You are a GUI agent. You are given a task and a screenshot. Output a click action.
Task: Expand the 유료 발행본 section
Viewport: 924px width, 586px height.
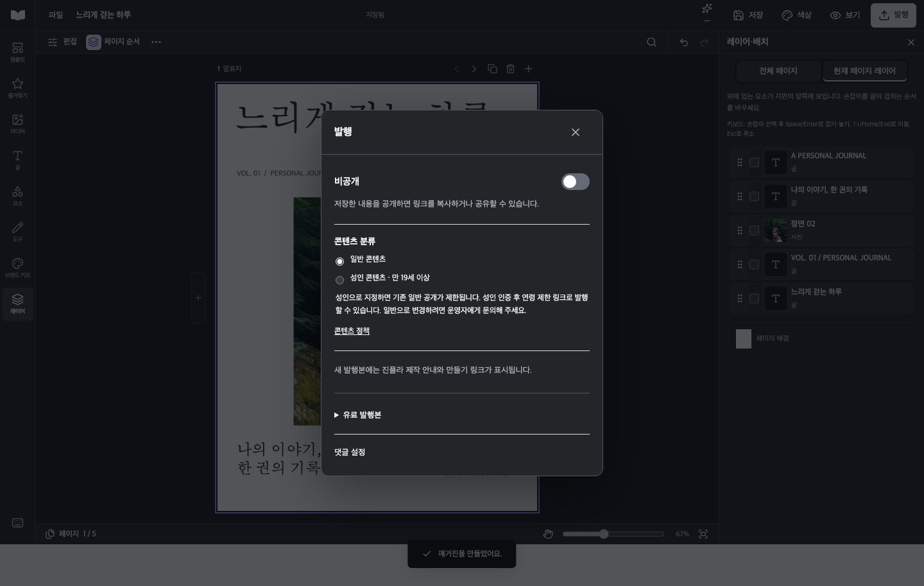click(x=358, y=415)
